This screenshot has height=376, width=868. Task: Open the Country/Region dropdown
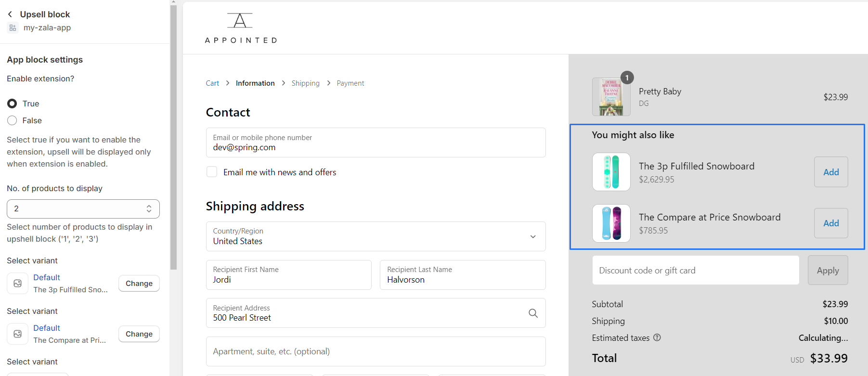[x=376, y=236]
